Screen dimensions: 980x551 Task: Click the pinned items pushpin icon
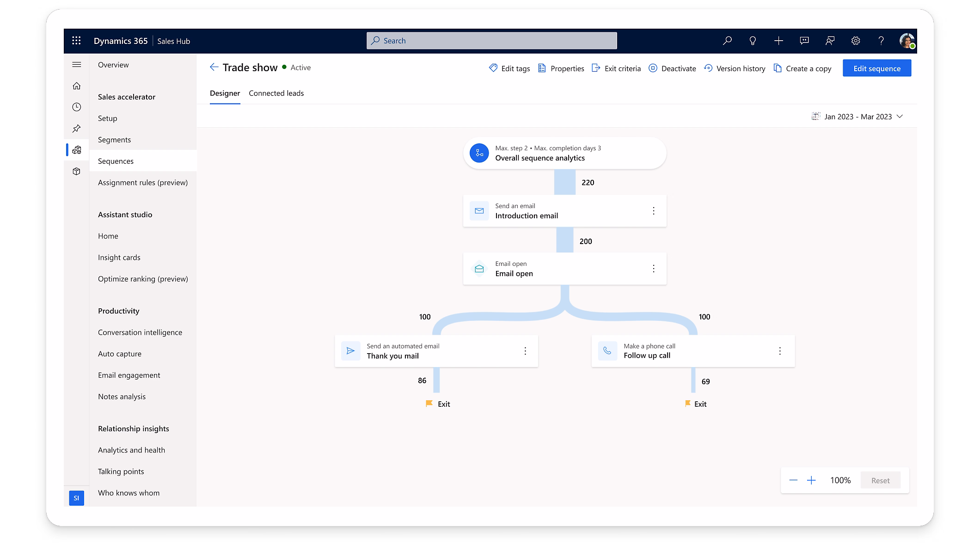click(77, 129)
